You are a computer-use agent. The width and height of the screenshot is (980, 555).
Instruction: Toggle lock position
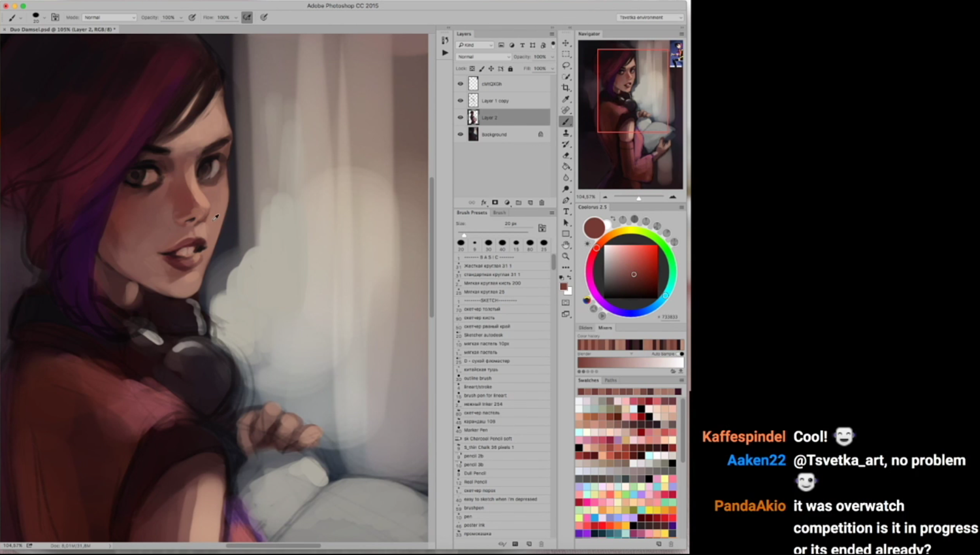click(491, 69)
